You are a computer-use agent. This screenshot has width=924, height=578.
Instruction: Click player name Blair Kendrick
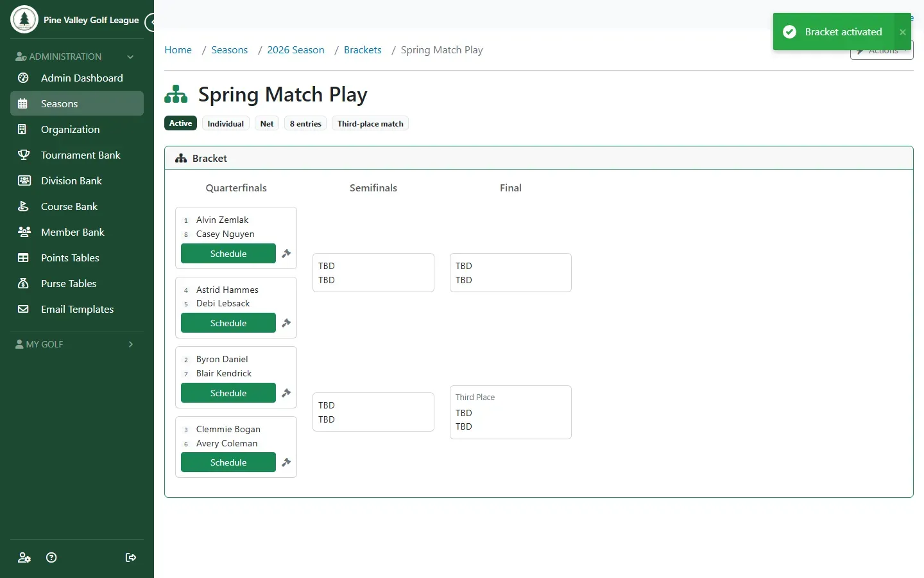pos(224,373)
